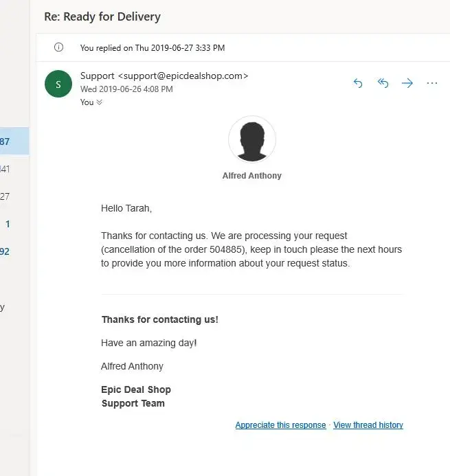Screen dimensions: 450x476
Task: Forward this email using the arrow icon
Action: point(407,83)
